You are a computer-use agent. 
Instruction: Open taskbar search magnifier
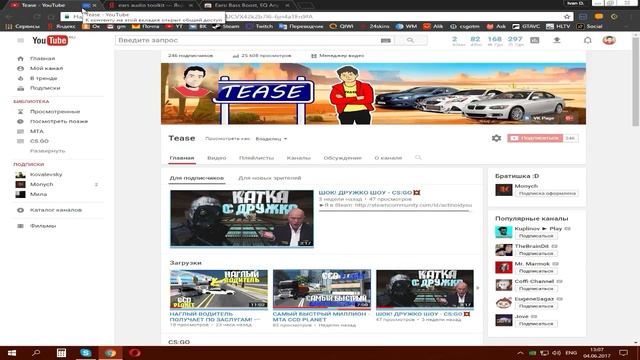(36, 353)
